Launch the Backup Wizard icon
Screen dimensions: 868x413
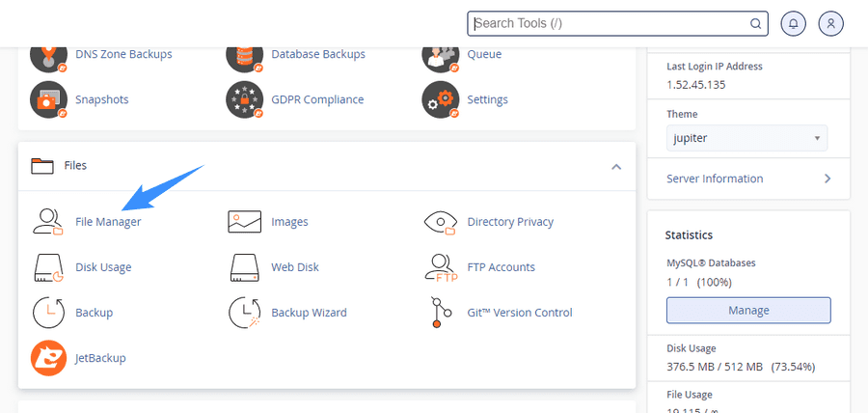244,313
